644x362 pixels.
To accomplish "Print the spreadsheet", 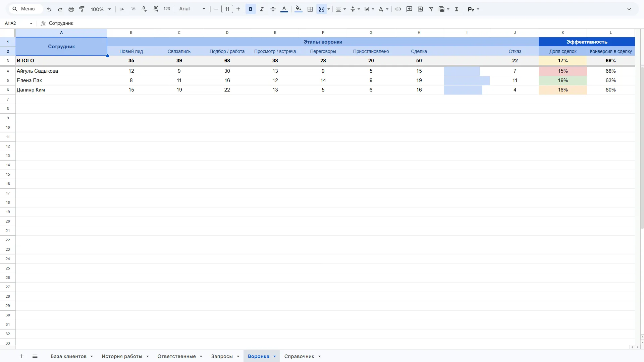I will (71, 9).
